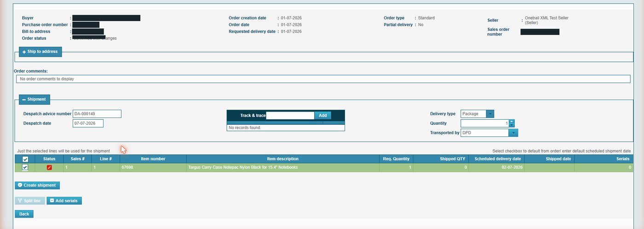
Task: Increase Quantity with the up arrow
Action: (512, 122)
